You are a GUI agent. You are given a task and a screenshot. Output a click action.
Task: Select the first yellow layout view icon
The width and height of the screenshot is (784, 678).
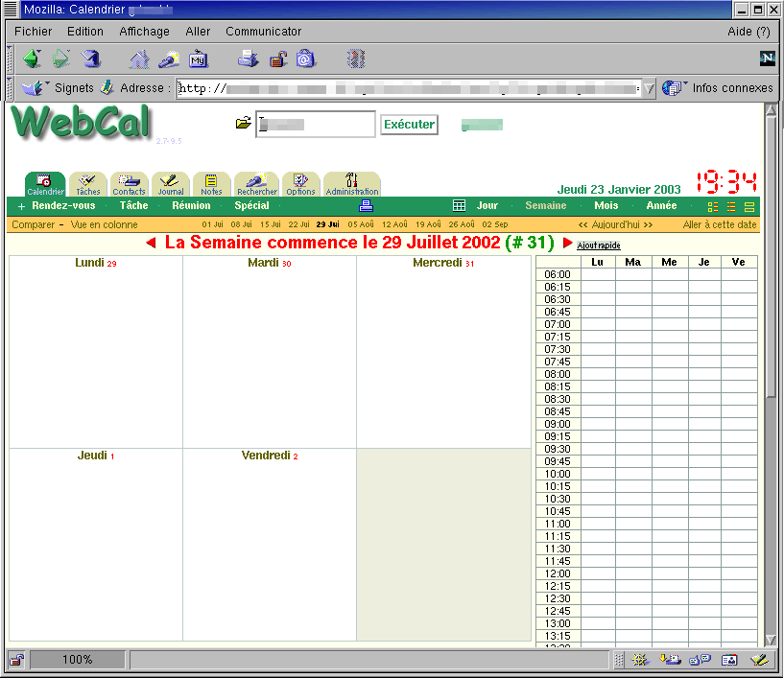[713, 206]
